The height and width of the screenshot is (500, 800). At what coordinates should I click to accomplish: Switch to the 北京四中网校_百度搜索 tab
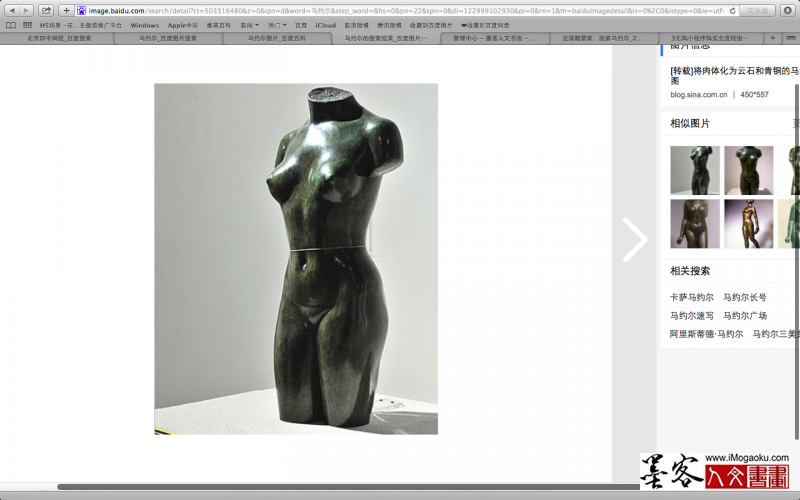(x=59, y=38)
